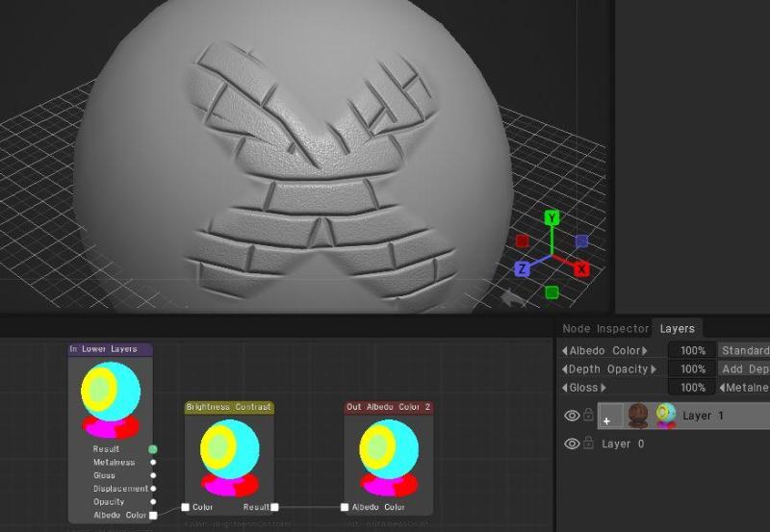Click the Result output socket on In Lower Layers
770x532 pixels.
(x=153, y=449)
